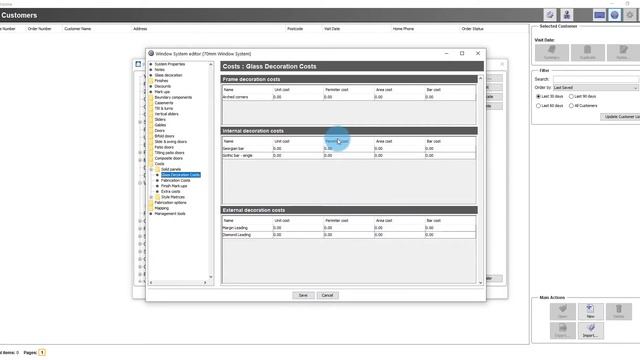Select Mark ups in the tree
The image size is (640, 360).
[x=162, y=92]
